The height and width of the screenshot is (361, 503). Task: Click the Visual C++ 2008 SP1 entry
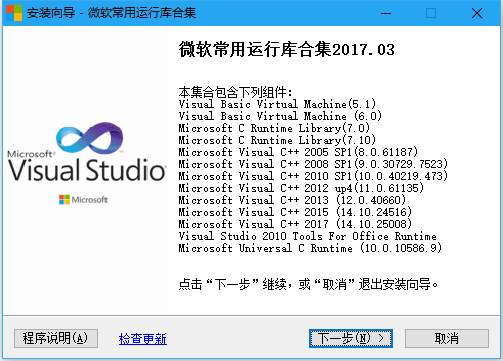click(313, 164)
